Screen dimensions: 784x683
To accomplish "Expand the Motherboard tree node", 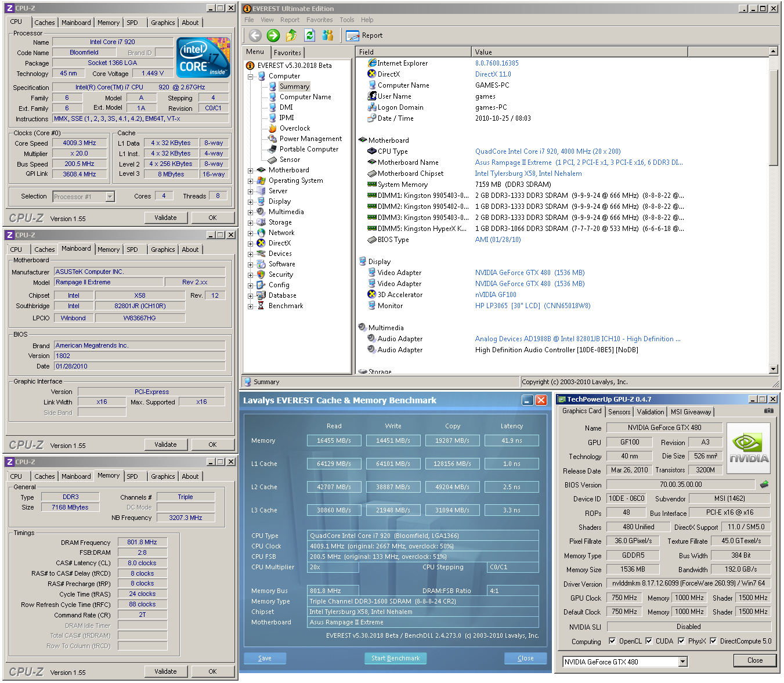I will click(250, 171).
